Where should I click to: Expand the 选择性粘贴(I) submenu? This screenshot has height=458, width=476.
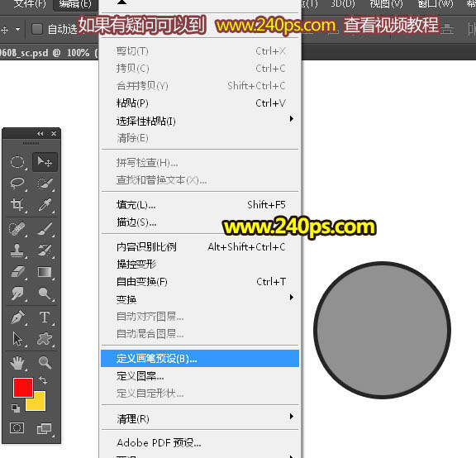(200, 121)
